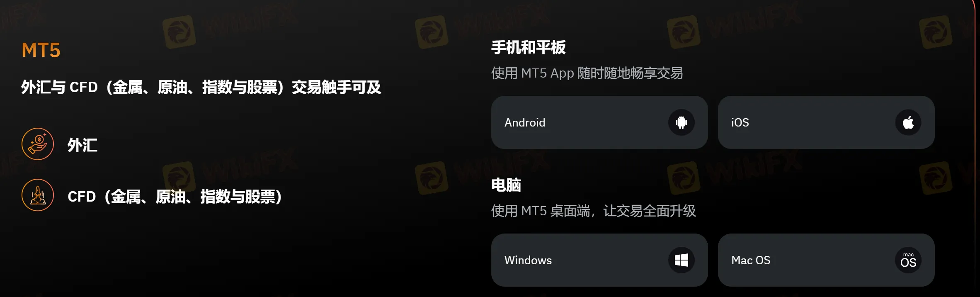This screenshot has width=980, height=297.
Task: Click the 使用 MT5 App 随时随地畅享交易 text
Action: [x=587, y=73]
